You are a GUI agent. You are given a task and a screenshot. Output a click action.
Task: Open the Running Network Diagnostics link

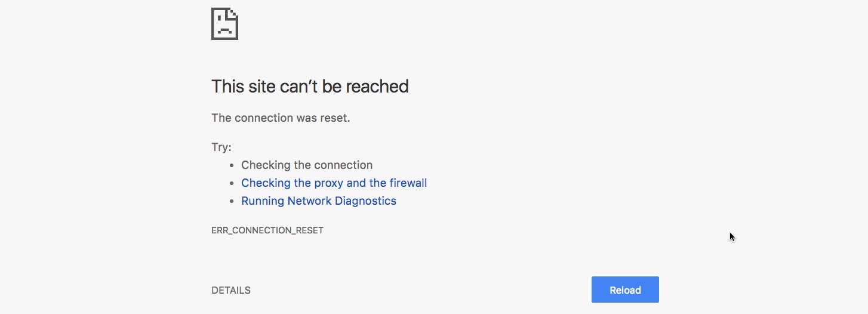(319, 201)
